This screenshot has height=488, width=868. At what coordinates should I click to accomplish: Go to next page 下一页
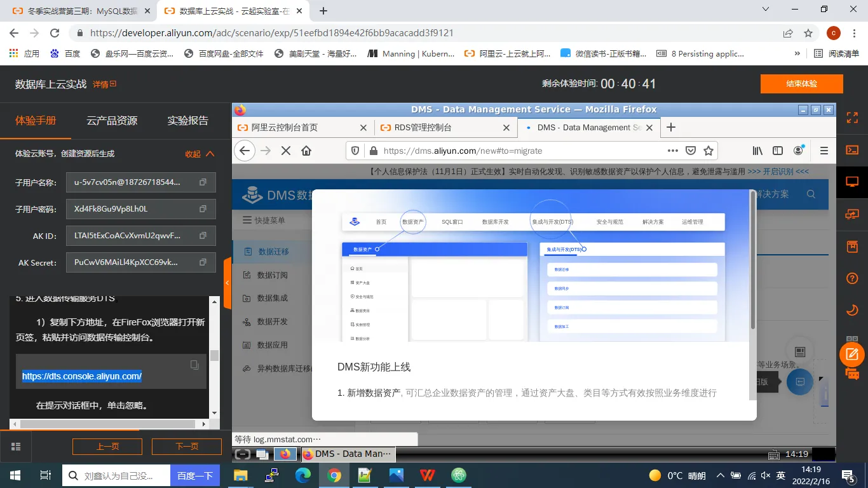point(187,447)
